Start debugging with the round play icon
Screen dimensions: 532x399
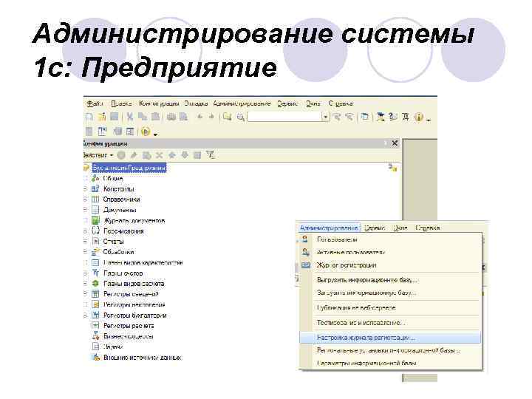tap(146, 132)
